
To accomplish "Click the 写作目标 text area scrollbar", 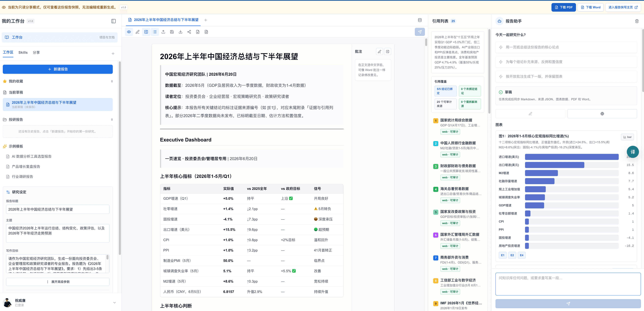I will point(108,257).
